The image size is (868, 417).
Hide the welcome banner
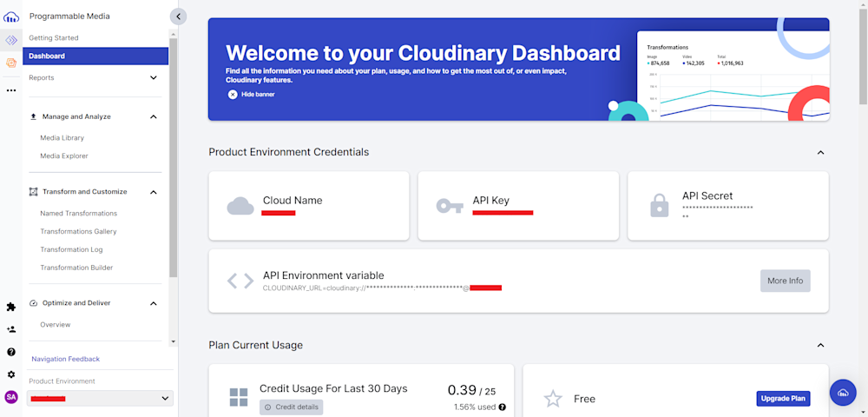tap(251, 94)
